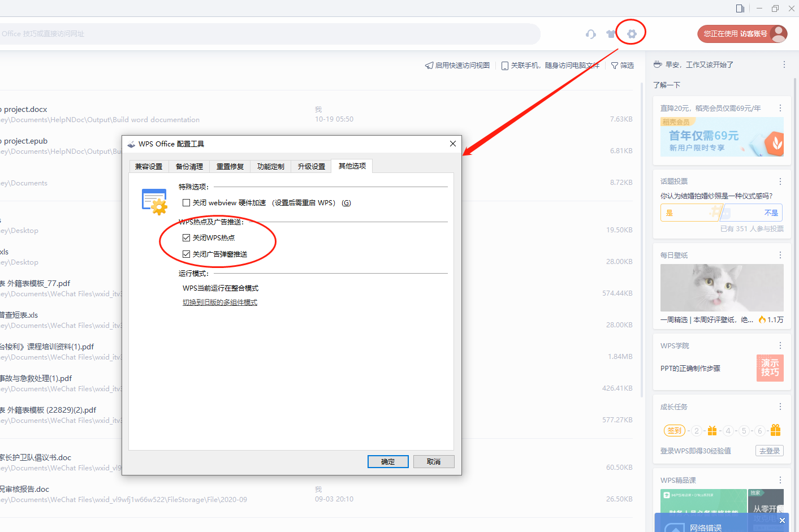
Task: Restore down the WPS window
Action: tap(775, 8)
